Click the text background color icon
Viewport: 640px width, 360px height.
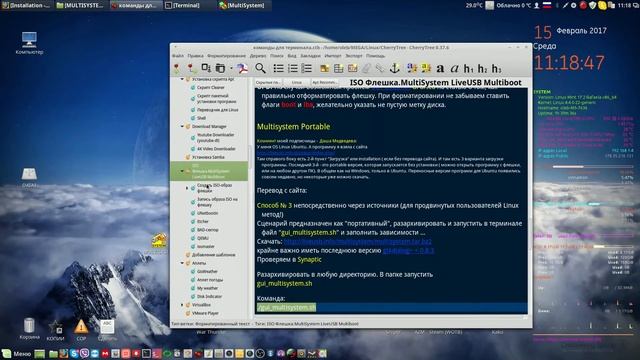426,68
